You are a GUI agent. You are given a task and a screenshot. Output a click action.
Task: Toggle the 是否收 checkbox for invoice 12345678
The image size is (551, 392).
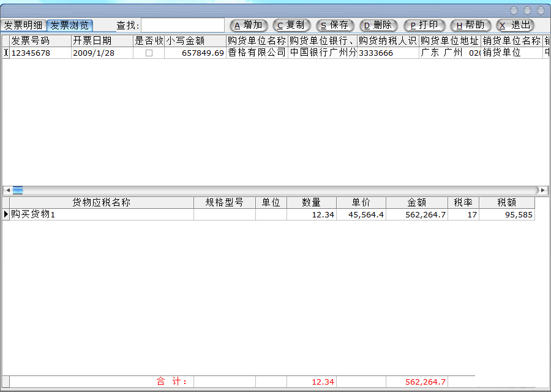click(x=149, y=53)
